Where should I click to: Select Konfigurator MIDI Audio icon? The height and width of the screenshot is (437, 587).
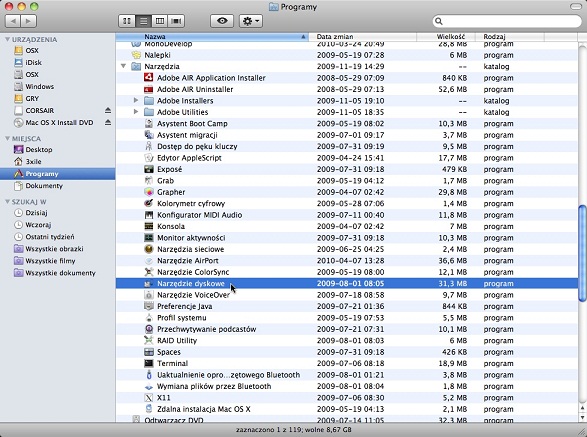[149, 215]
